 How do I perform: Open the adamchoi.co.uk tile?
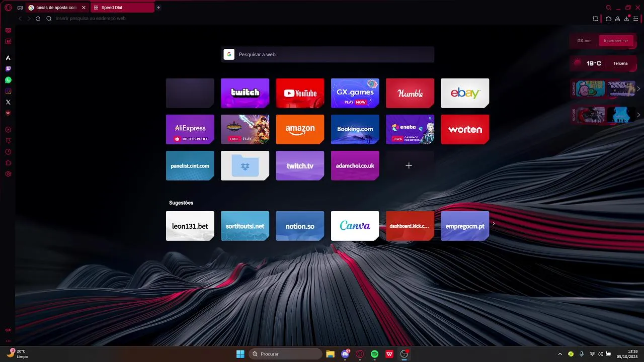click(355, 165)
